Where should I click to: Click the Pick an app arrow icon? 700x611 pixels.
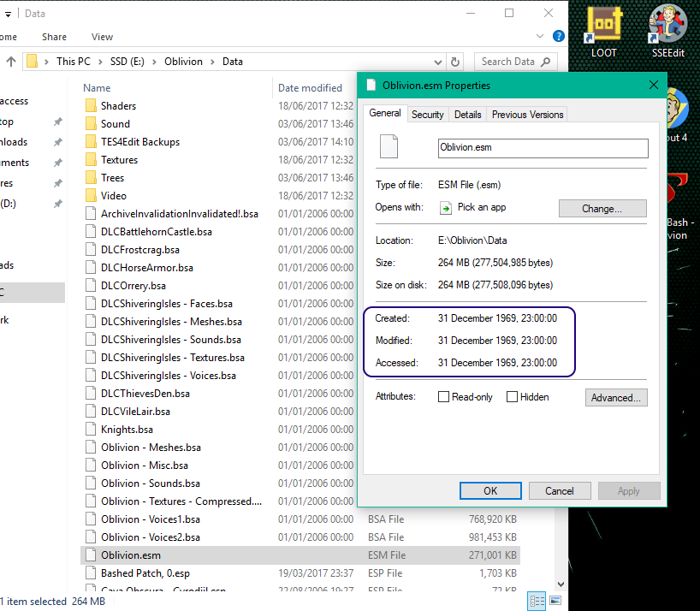coord(446,208)
